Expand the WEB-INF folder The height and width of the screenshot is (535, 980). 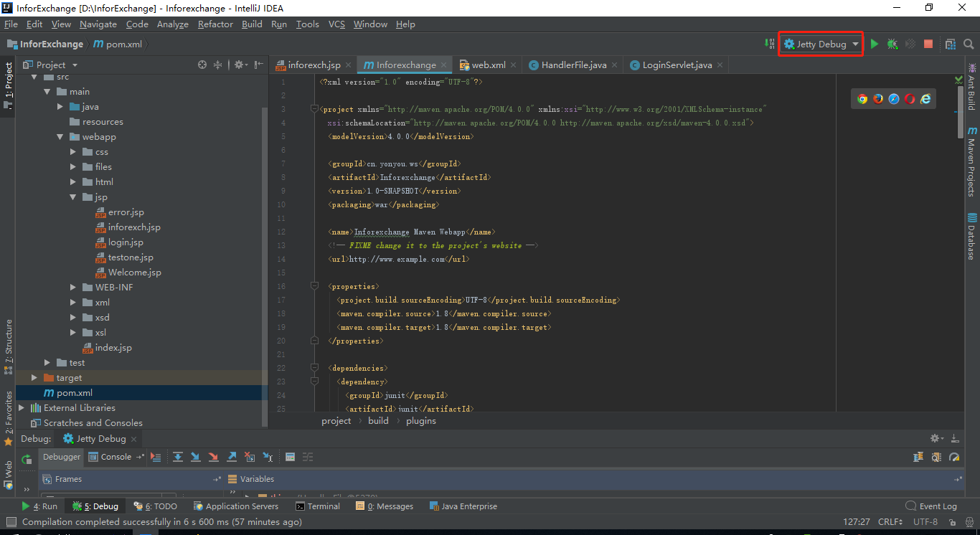point(72,287)
